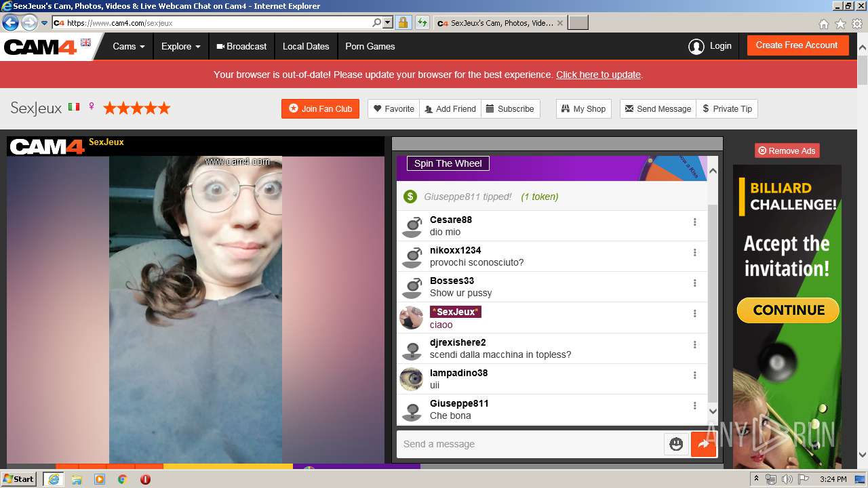Open the Porn Games menu item
868x488 pixels.
tap(370, 46)
